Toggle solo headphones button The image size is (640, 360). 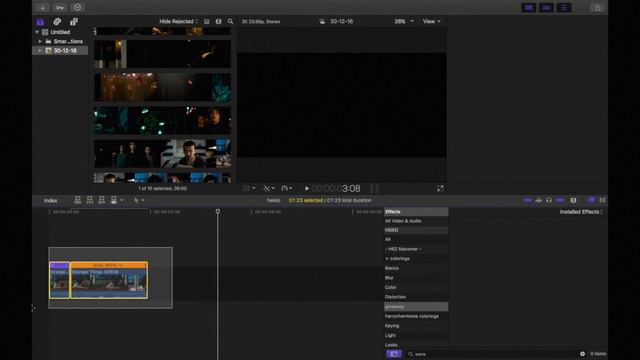(549, 200)
